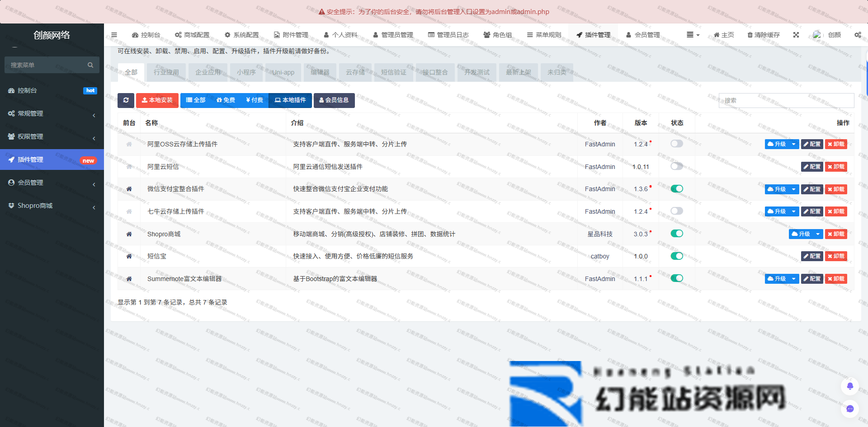
Task: Click the home icon of Shopro商城 row
Action: 129,234
